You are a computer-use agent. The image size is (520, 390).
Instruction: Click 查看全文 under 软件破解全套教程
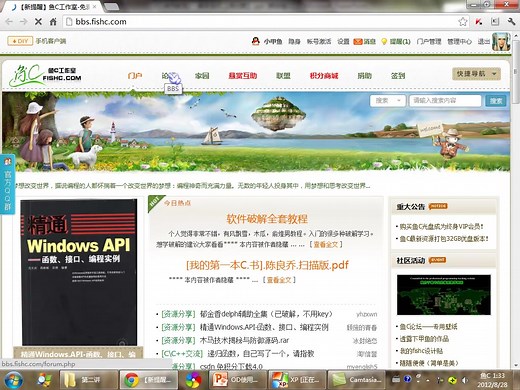click(326, 244)
